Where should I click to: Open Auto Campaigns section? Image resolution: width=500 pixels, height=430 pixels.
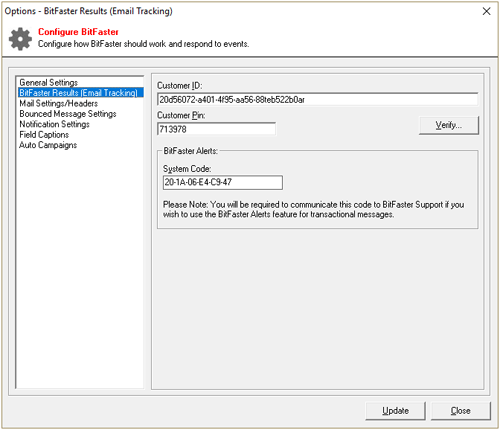click(x=48, y=145)
